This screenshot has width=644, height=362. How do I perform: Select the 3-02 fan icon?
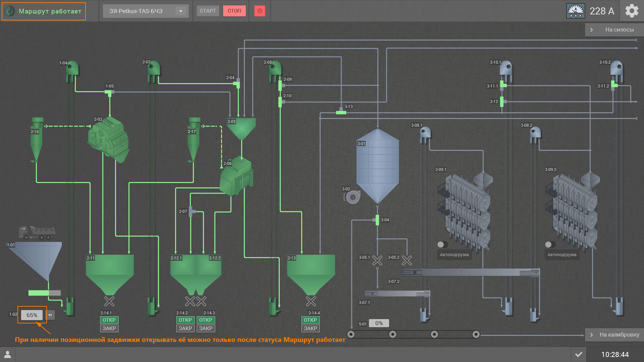point(352,197)
